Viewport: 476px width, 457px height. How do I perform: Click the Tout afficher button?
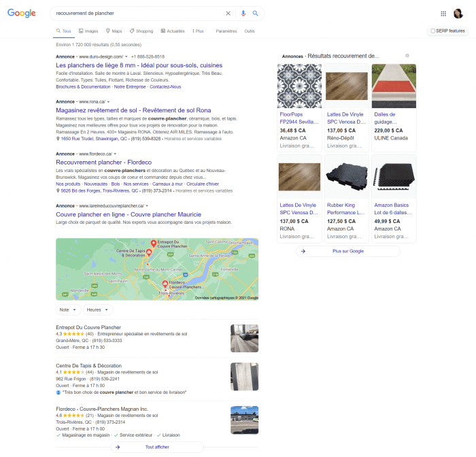coord(157,447)
